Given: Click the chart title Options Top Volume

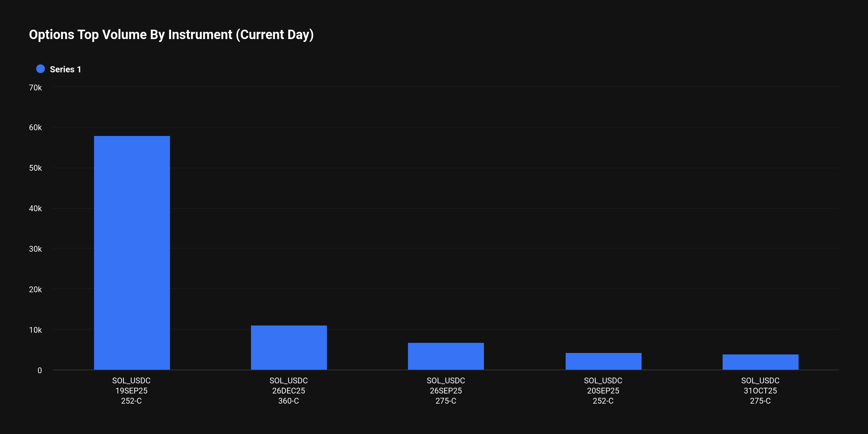Looking at the screenshot, I should pyautogui.click(x=171, y=35).
